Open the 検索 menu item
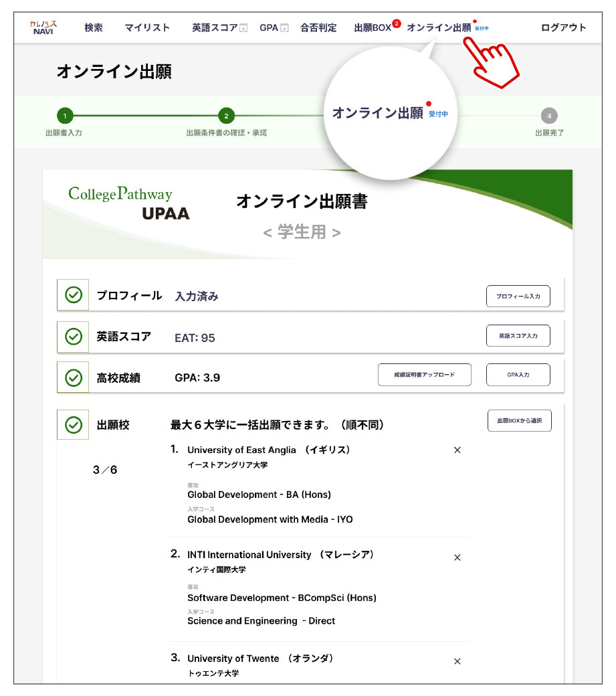This screenshot has height=696, width=616. point(94,28)
